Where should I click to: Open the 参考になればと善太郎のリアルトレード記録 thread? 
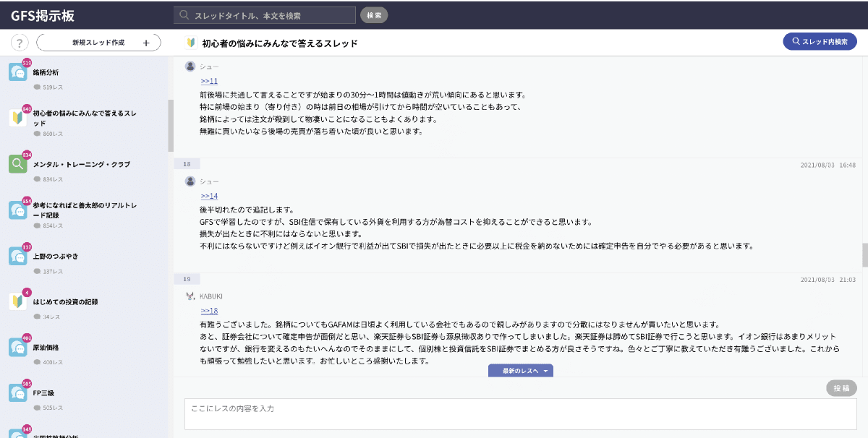point(84,210)
